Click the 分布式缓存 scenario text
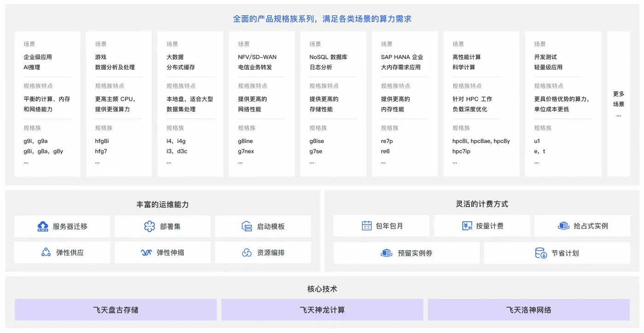The width and height of the screenshot is (644, 333). click(x=181, y=67)
